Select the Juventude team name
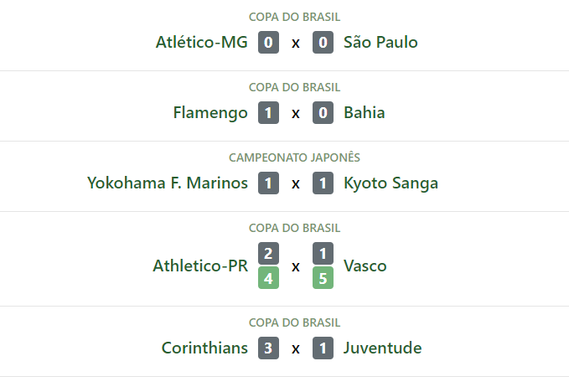This screenshot has width=569, height=392. pos(383,348)
